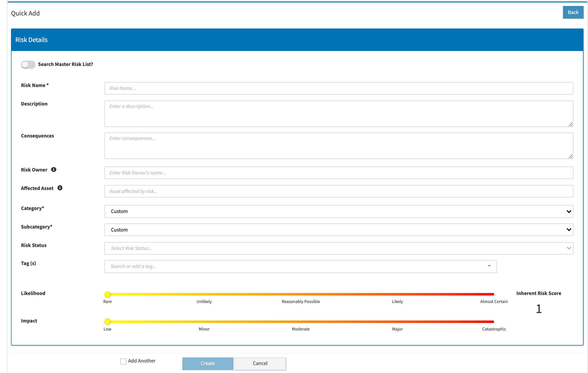Click the Description text area

[x=339, y=114]
